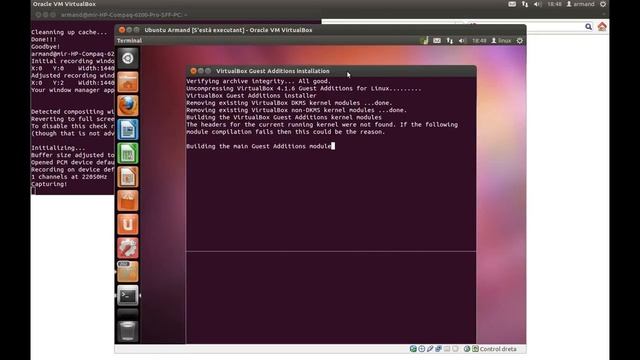Viewport: 640px width, 360px height.
Task: Click the VirtualBox display status icon
Action: coord(455,349)
